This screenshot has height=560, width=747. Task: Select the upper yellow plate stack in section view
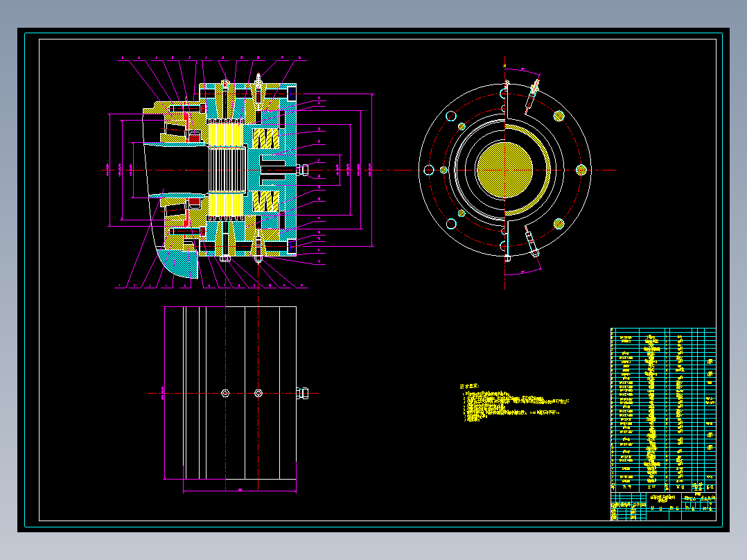coord(226,135)
